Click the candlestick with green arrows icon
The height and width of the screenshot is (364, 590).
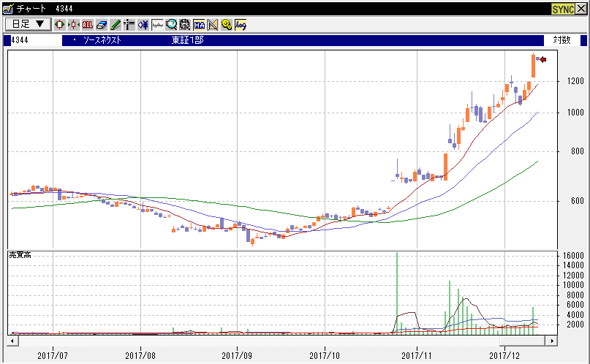(74, 24)
